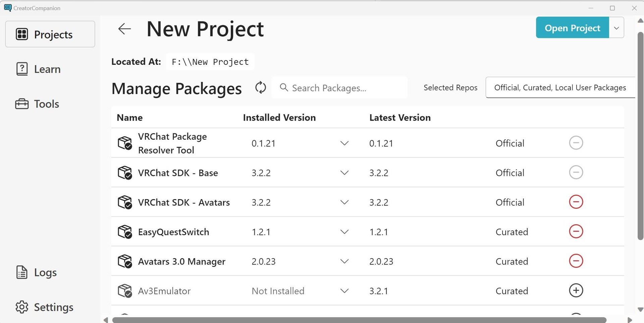
Task: Click the Open Project button
Action: click(572, 28)
